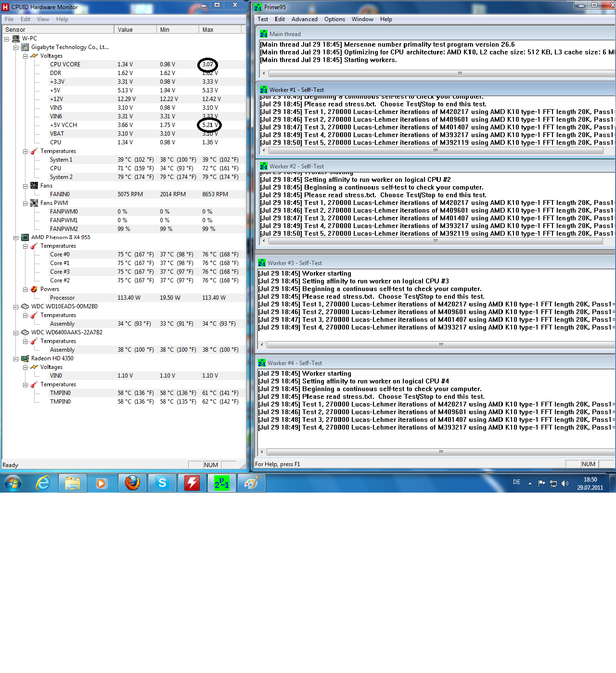Click the Gigabyte motherboard chip icon
The height and width of the screenshot is (673, 616).
tap(25, 47)
